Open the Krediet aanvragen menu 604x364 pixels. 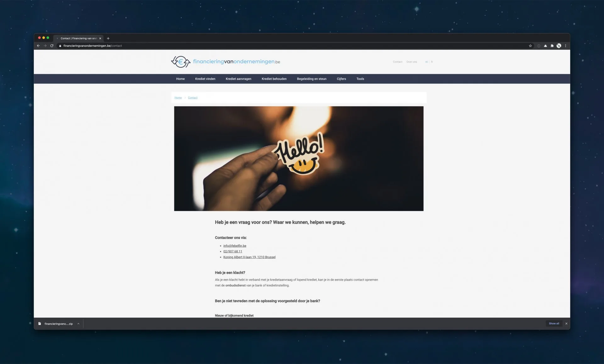click(x=238, y=79)
